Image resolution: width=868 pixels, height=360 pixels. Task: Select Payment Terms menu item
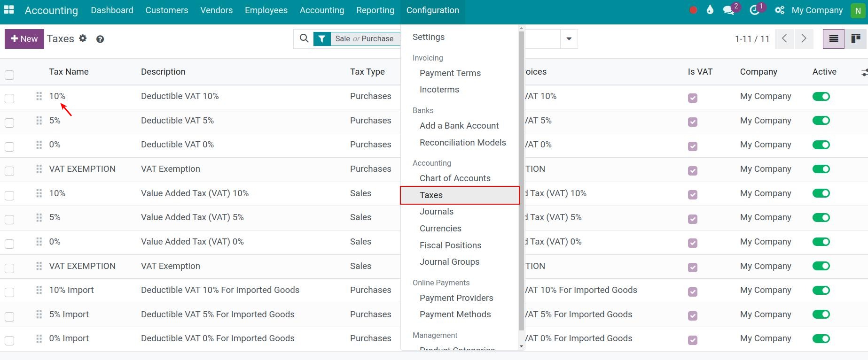tap(450, 73)
